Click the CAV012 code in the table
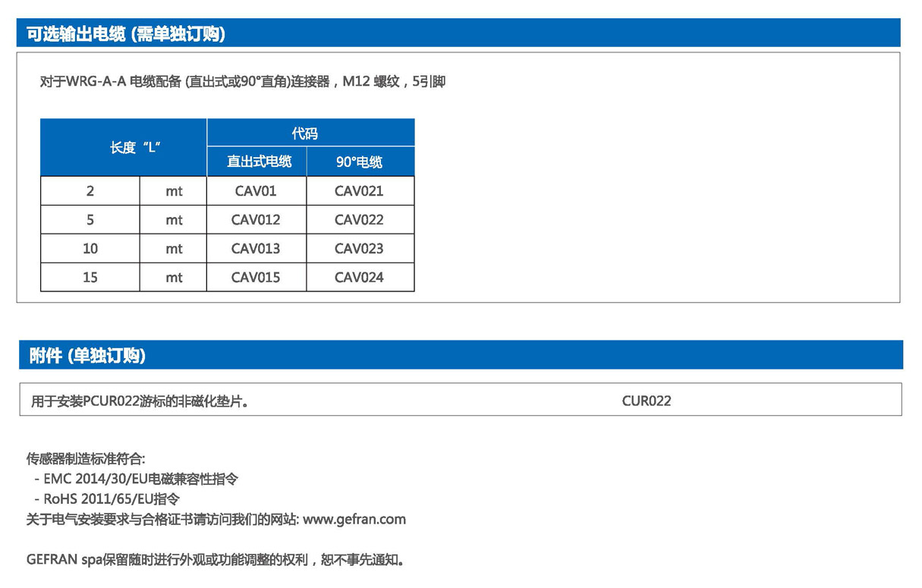Image resolution: width=922 pixels, height=588 pixels. [x=256, y=220]
